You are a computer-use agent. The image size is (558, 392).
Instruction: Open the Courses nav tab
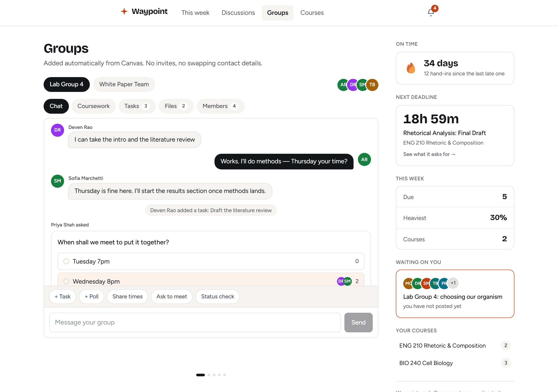(312, 13)
